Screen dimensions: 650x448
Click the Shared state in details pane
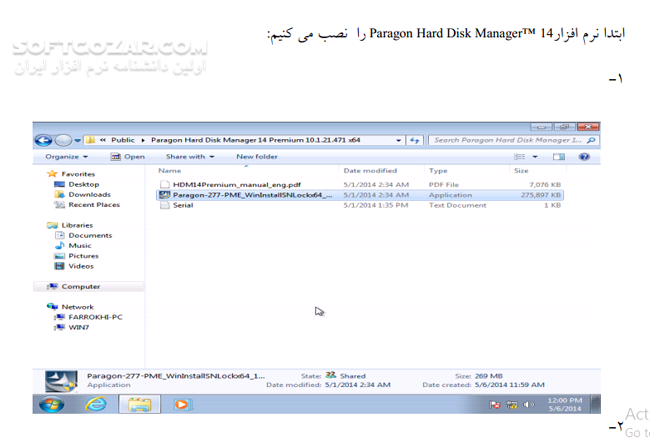(352, 376)
